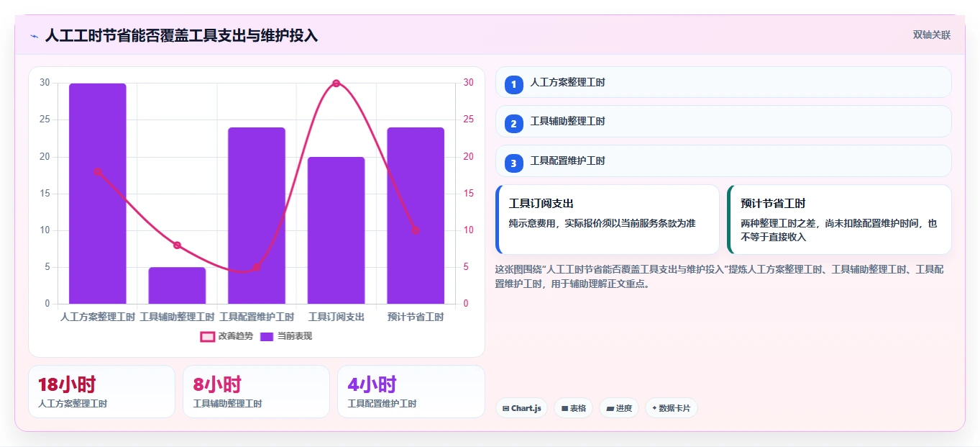Click the short bar for 工具辅助整理工时
Screen dimensions: 980x447
coord(177,286)
